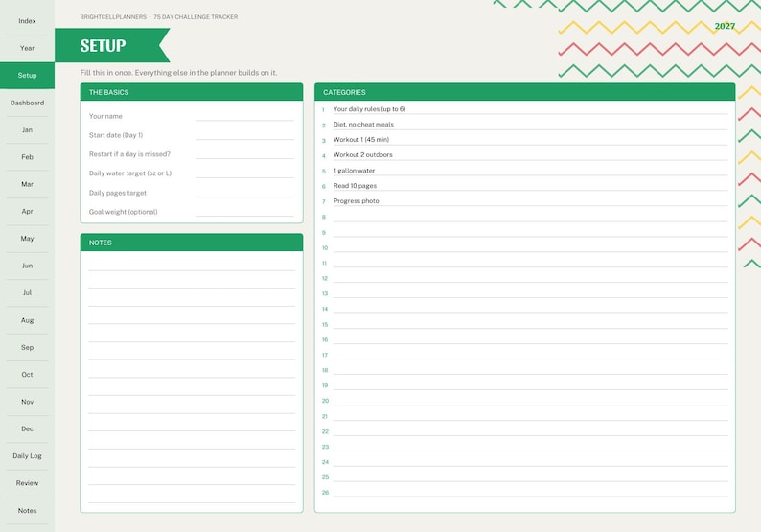Click the SETUP banner title

coord(103,46)
